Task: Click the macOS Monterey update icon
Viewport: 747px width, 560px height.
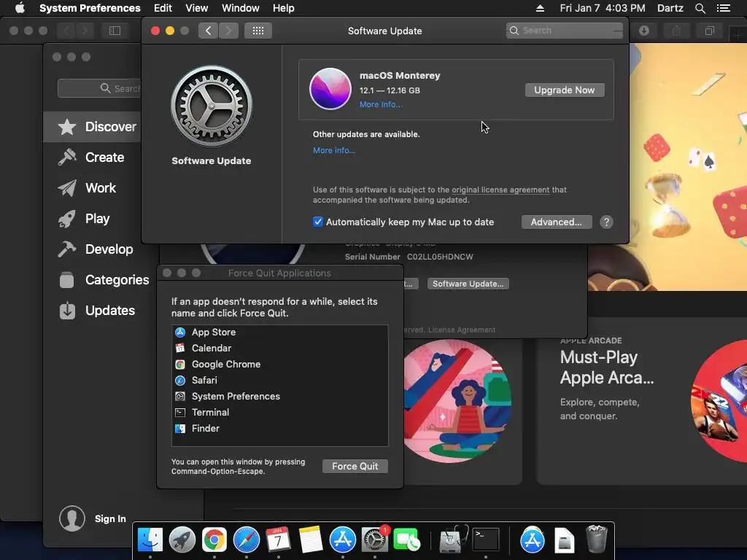Action: (330, 89)
